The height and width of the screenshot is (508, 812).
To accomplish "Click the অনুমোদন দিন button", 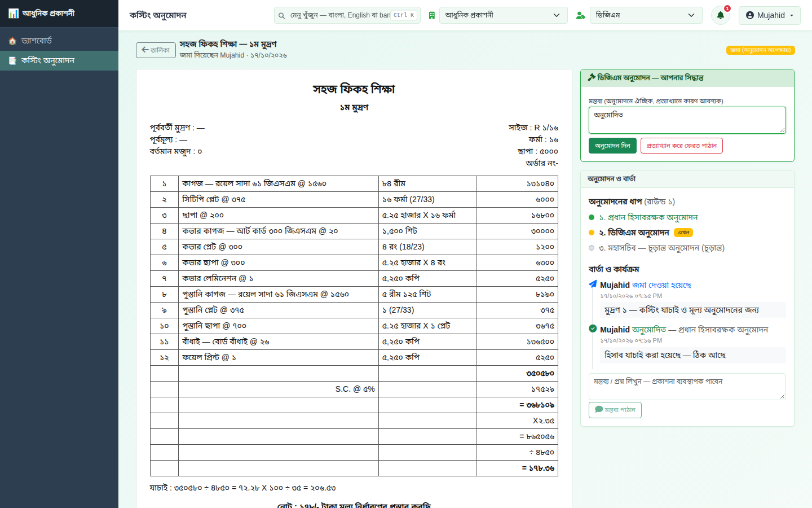I will click(x=612, y=146).
